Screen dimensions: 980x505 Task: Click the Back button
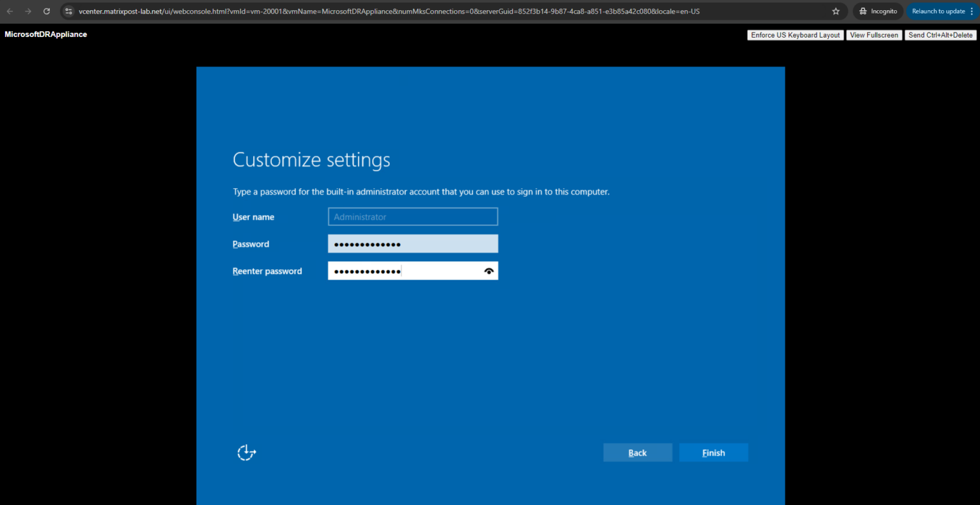click(x=637, y=452)
